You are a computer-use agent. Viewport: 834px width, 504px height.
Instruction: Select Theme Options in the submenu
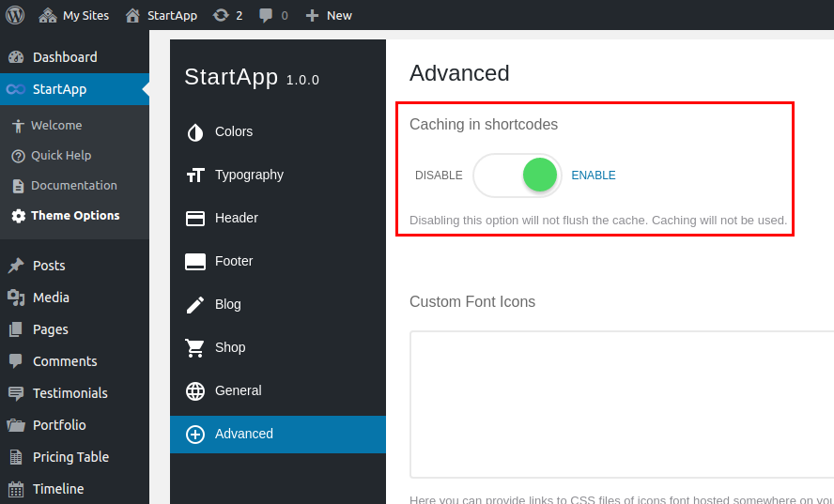click(74, 215)
